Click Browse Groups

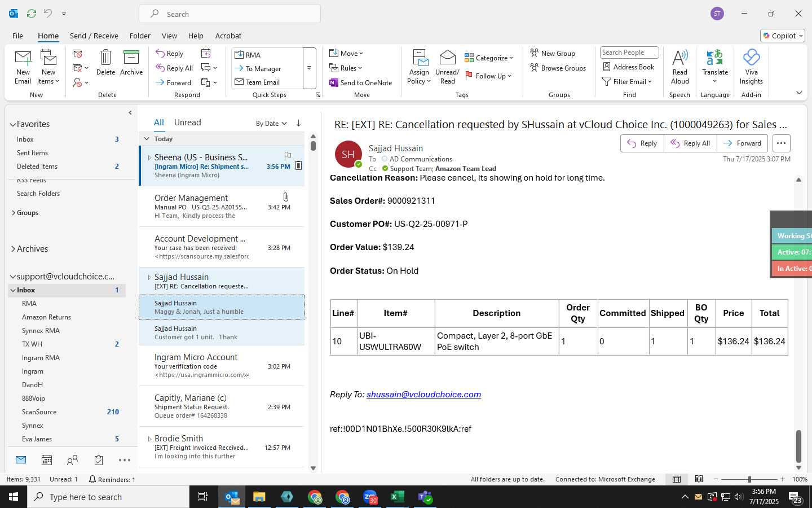[x=558, y=68]
